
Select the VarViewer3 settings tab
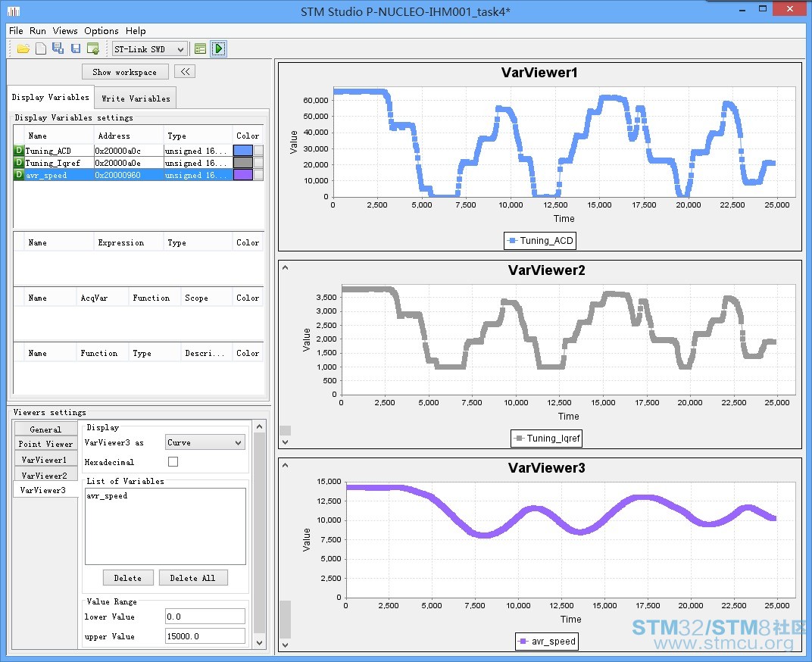point(45,490)
